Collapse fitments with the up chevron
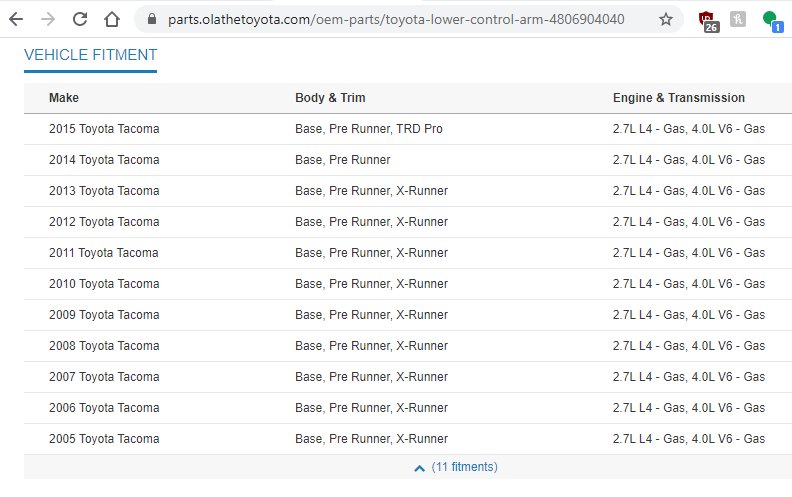792x497 pixels. [419, 468]
